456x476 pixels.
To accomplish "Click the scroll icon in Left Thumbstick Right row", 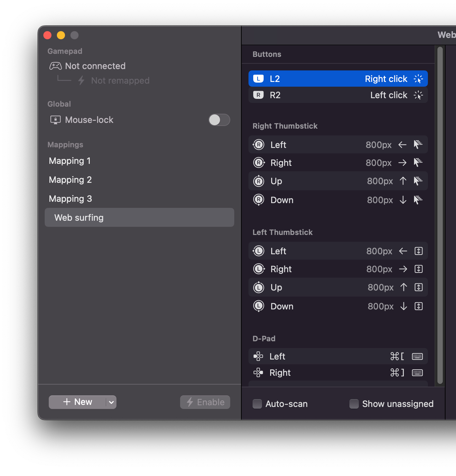I will pyautogui.click(x=419, y=269).
